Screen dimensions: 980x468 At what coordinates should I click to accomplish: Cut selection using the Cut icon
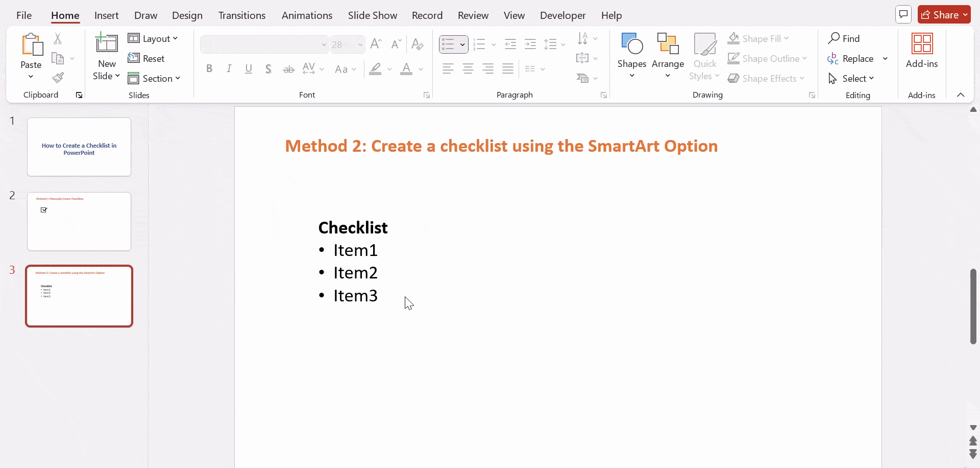(58, 38)
